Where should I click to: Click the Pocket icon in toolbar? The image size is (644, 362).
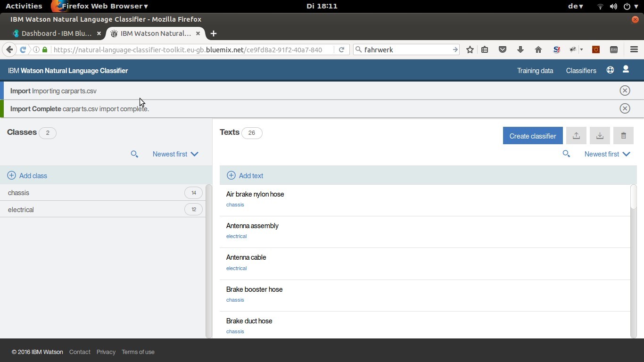503,49
